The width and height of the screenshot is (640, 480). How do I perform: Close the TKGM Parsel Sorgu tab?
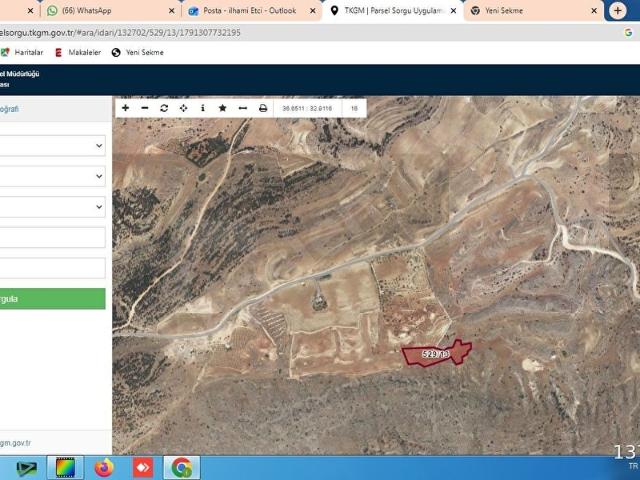click(x=453, y=11)
